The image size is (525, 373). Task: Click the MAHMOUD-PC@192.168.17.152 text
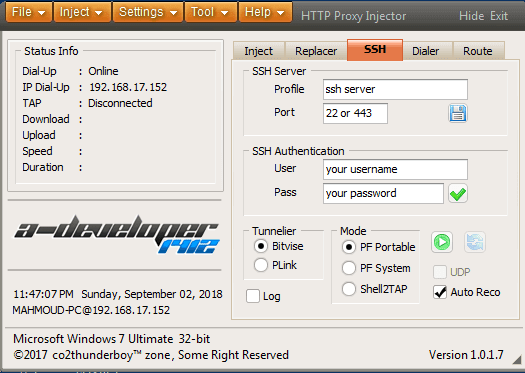(x=91, y=310)
